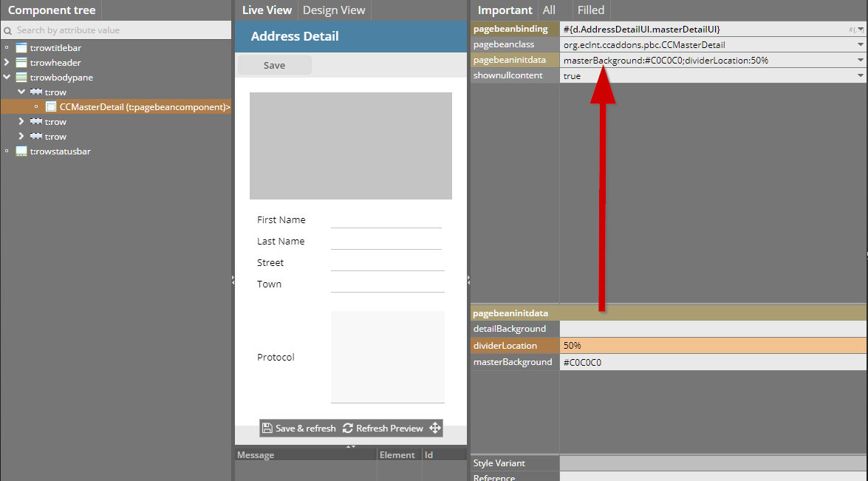The image size is (868, 481).
Task: Switch to the All attributes tab
Action: click(549, 10)
